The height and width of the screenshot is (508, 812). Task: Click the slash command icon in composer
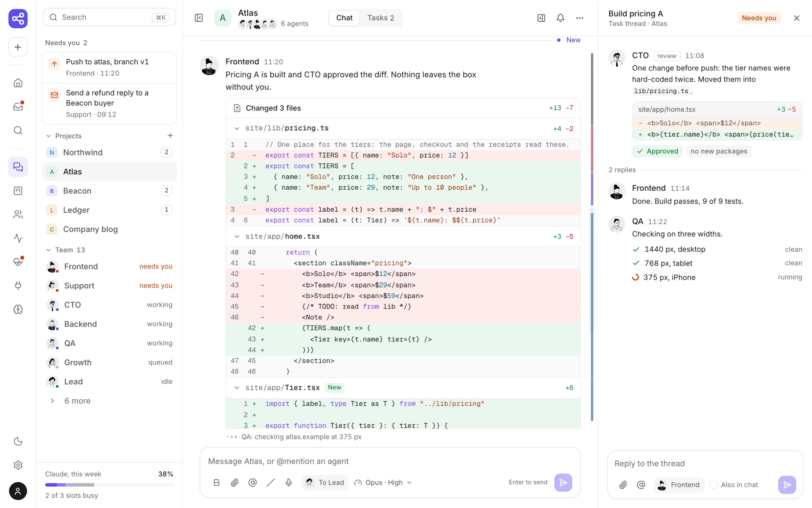pos(270,483)
